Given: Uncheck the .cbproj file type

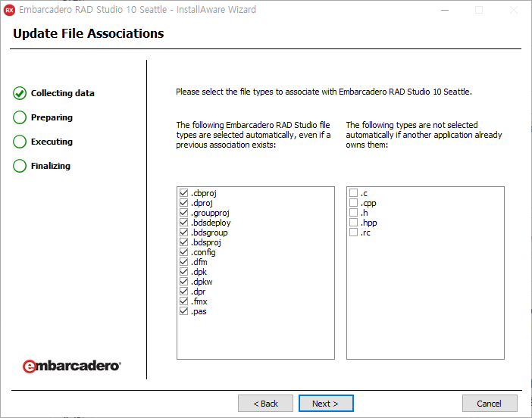Looking at the screenshot, I should [183, 194].
